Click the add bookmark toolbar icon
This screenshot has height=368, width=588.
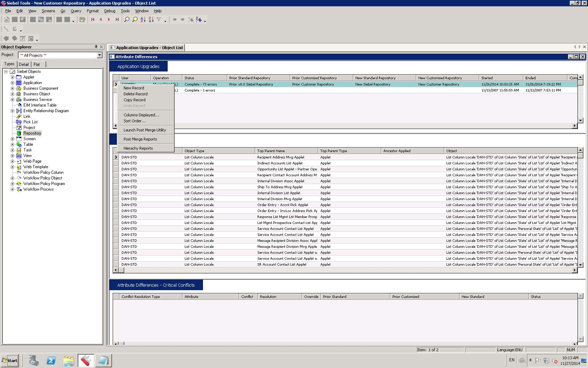190,20
